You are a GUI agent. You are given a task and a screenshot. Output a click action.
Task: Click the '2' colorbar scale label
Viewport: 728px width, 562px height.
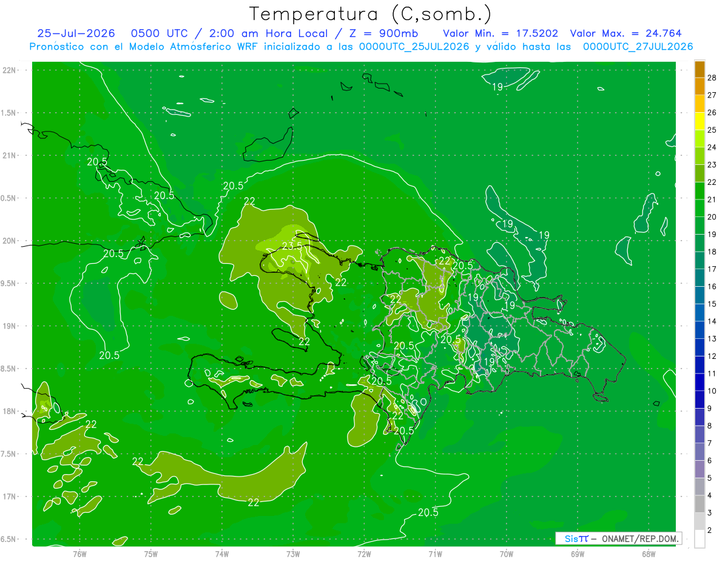(x=710, y=530)
